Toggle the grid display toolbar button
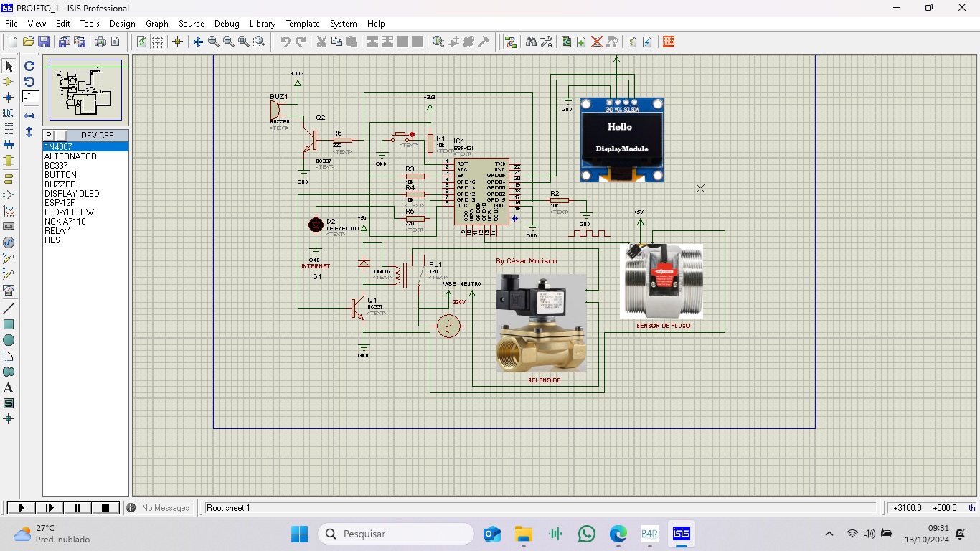The width and height of the screenshot is (980, 551). click(x=157, y=42)
